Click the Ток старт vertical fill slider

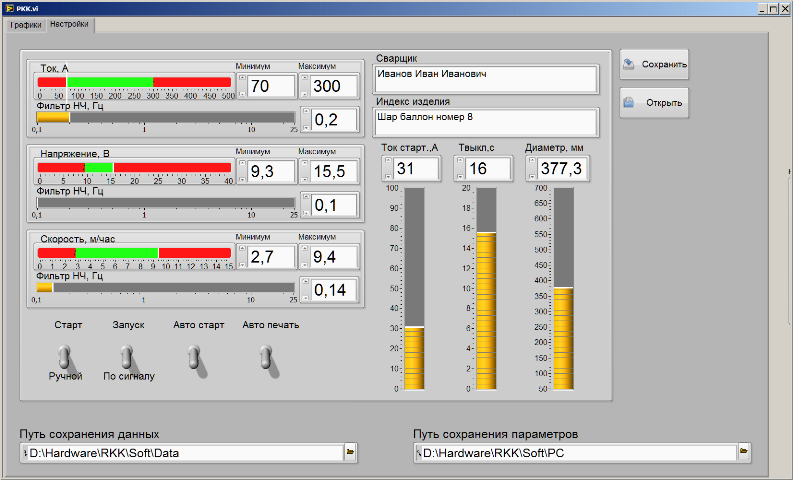coord(414,289)
